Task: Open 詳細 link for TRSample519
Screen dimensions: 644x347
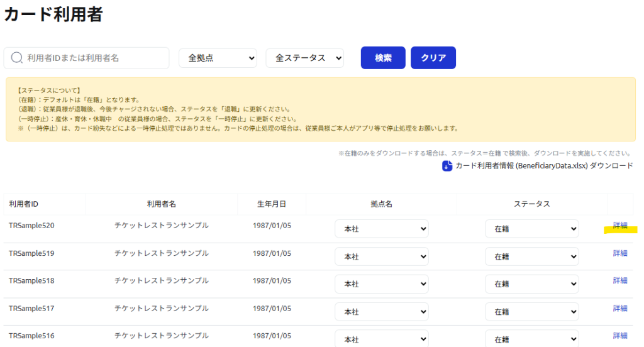Action: click(x=619, y=253)
